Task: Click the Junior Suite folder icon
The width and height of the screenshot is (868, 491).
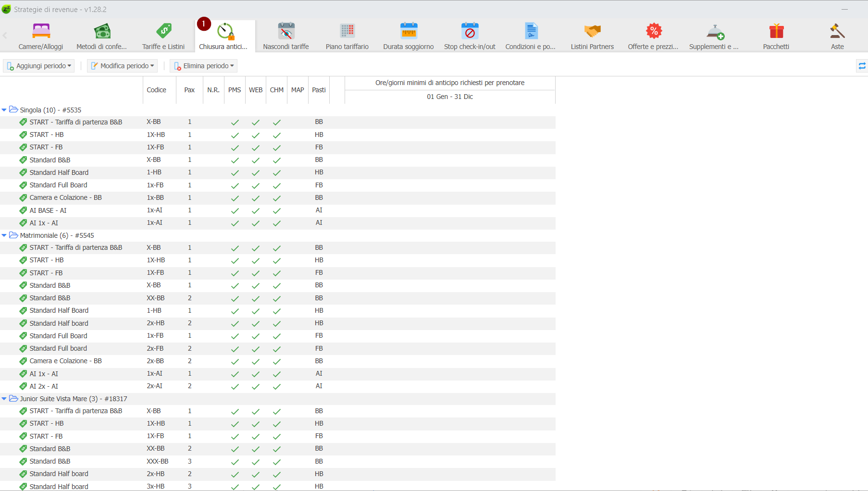Action: (13, 398)
